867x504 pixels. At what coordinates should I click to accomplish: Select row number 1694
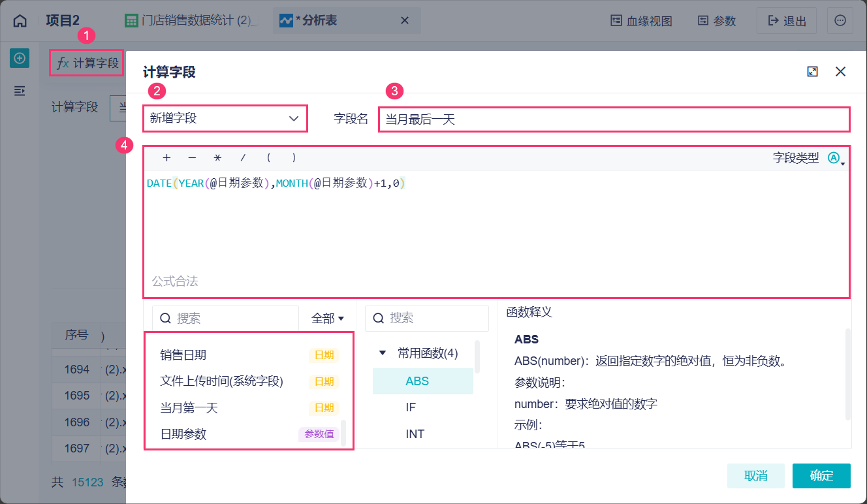76,370
